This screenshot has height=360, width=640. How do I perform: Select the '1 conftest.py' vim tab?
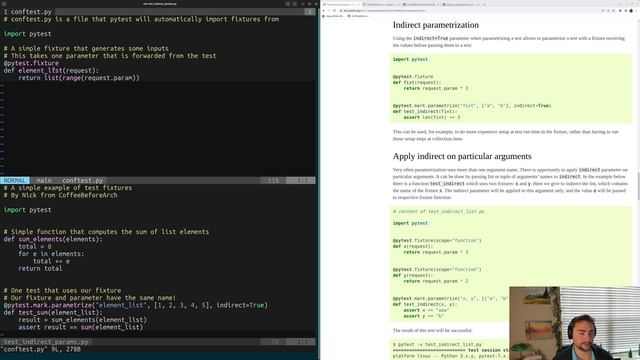[28, 12]
